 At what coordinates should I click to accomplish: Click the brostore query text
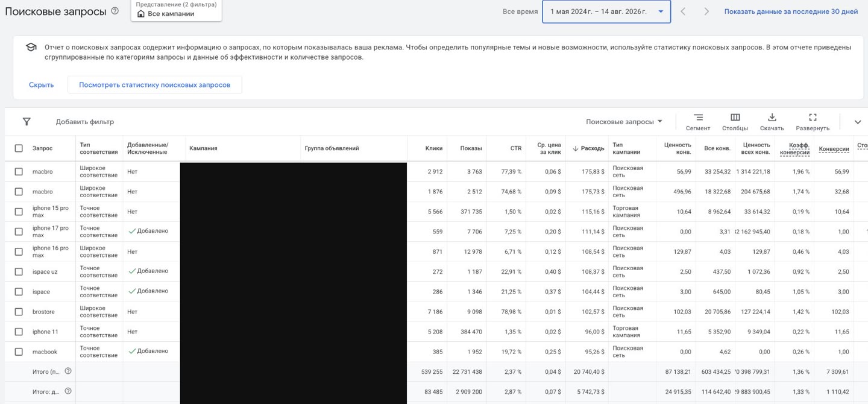(x=43, y=312)
